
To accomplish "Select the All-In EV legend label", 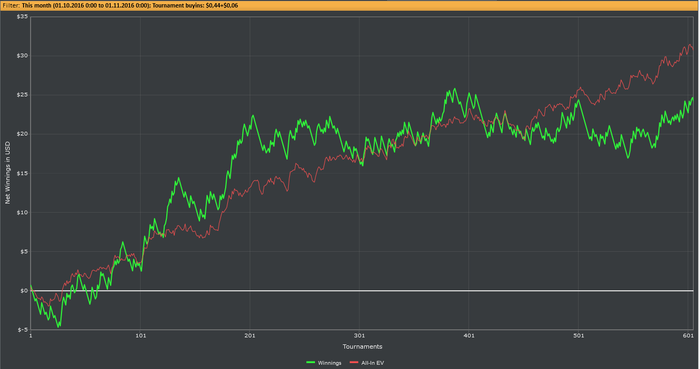I will 372,363.
